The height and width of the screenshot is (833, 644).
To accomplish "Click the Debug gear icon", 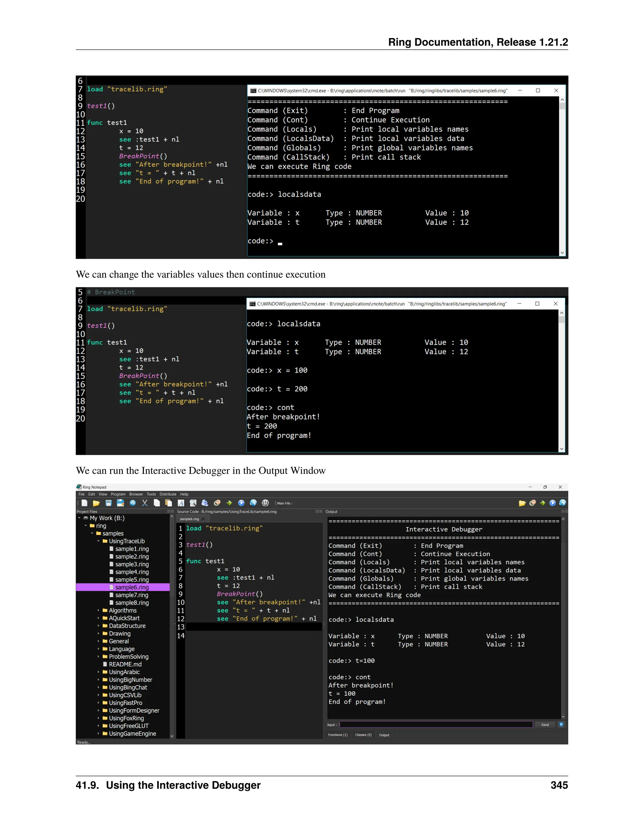I will pos(217,503).
